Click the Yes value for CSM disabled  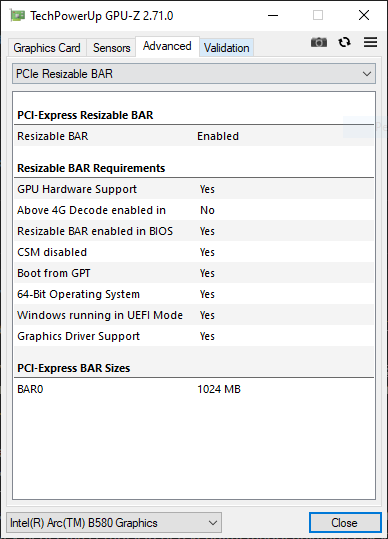[x=207, y=252]
